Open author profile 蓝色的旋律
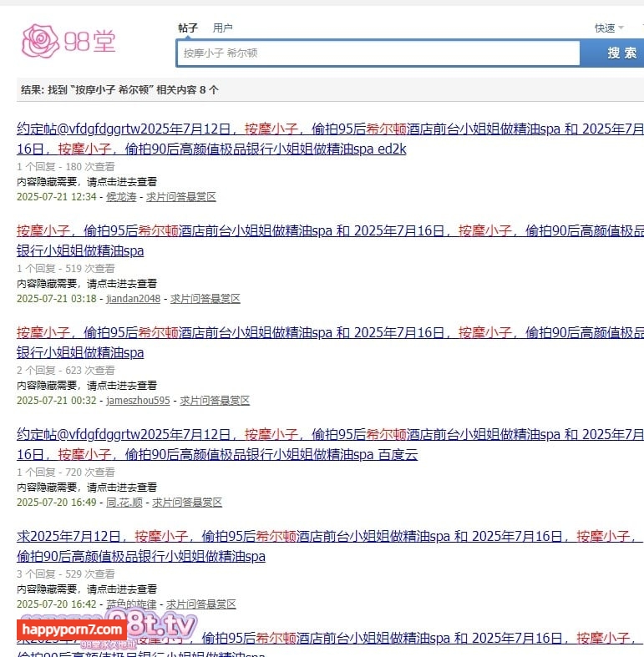The width and height of the screenshot is (644, 657). pos(131,604)
